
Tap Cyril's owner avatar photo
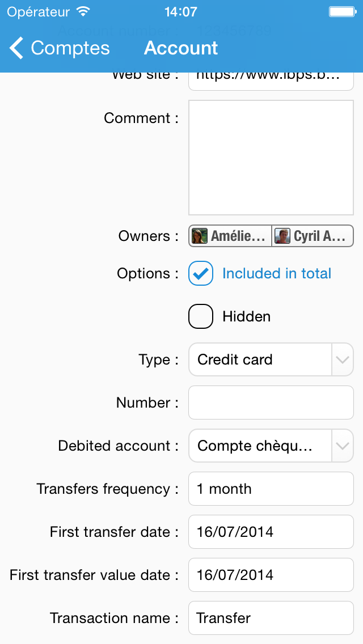coord(282,236)
